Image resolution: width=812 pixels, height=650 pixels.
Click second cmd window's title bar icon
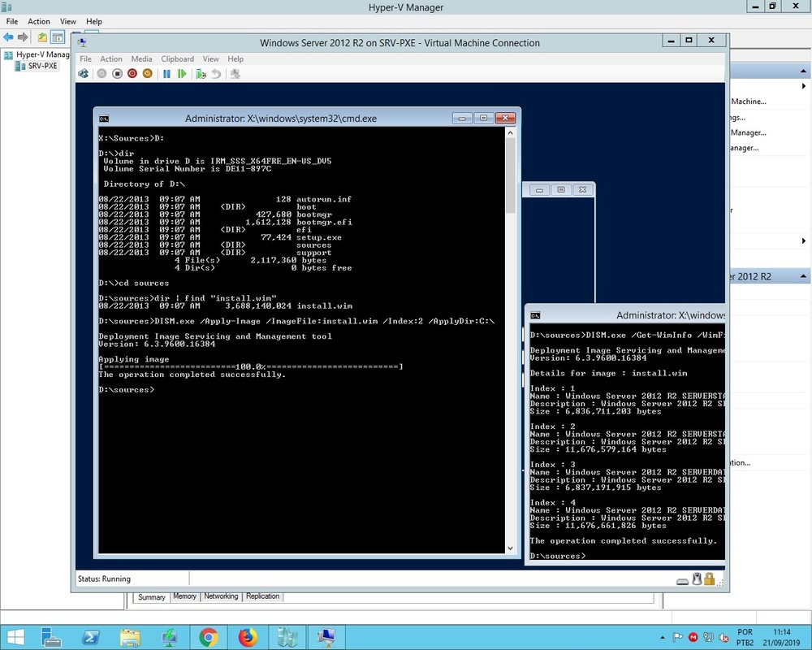pos(535,315)
